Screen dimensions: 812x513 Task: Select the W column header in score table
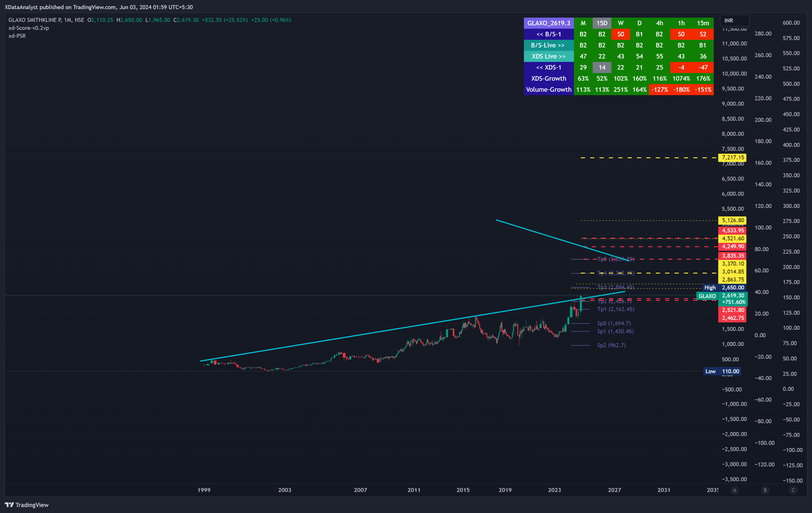pos(621,23)
